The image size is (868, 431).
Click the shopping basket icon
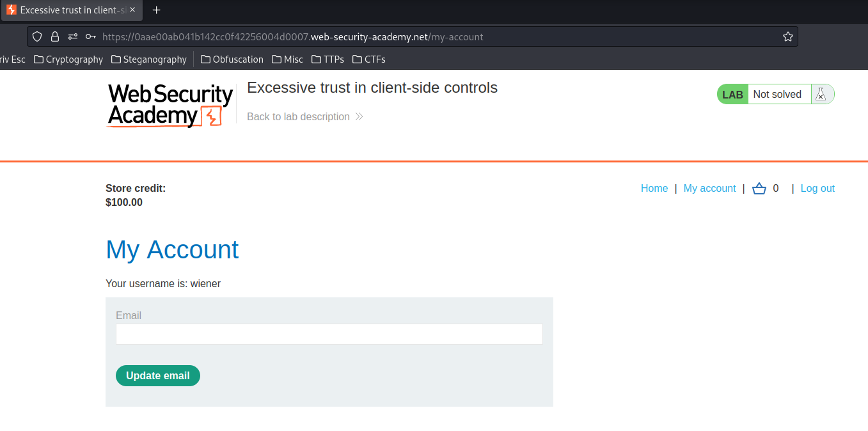759,189
